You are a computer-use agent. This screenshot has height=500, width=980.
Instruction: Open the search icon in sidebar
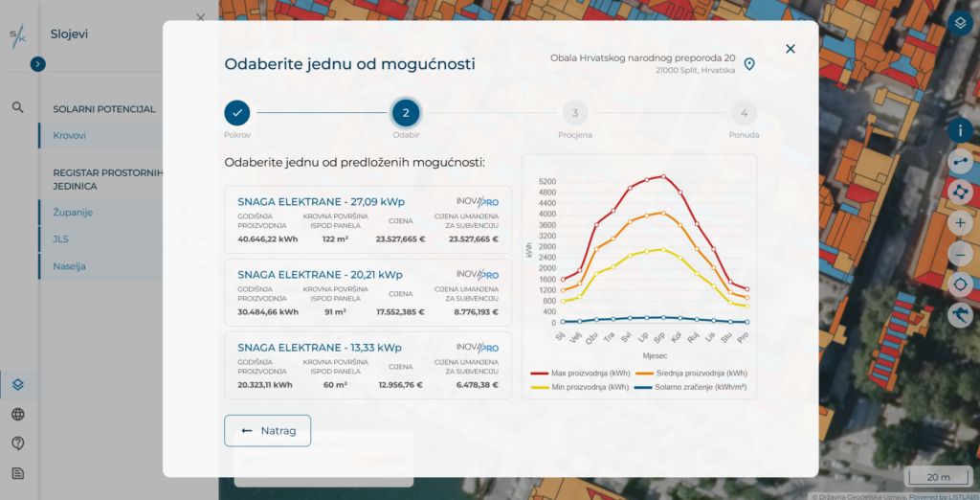[17, 107]
